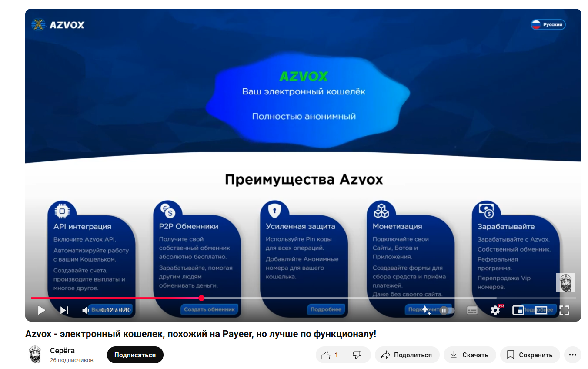This screenshot has height=369, width=588.
Task: Click the red progress bar scrubber
Action: [x=201, y=298]
